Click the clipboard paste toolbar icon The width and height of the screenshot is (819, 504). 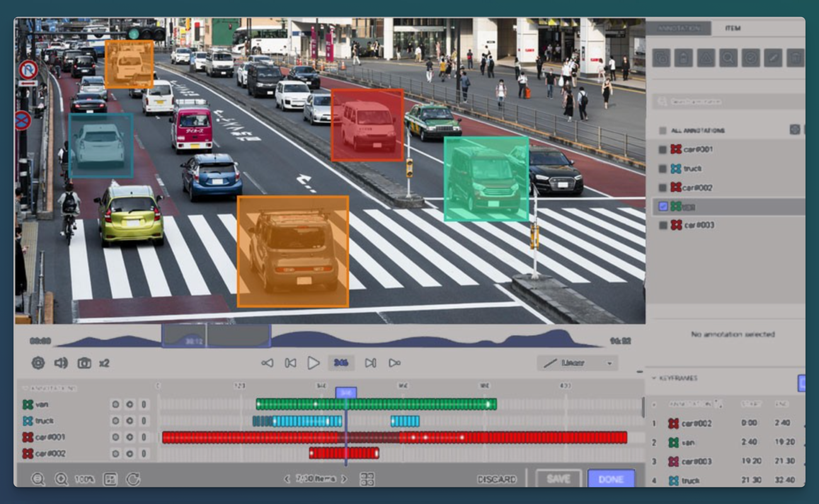pos(684,58)
